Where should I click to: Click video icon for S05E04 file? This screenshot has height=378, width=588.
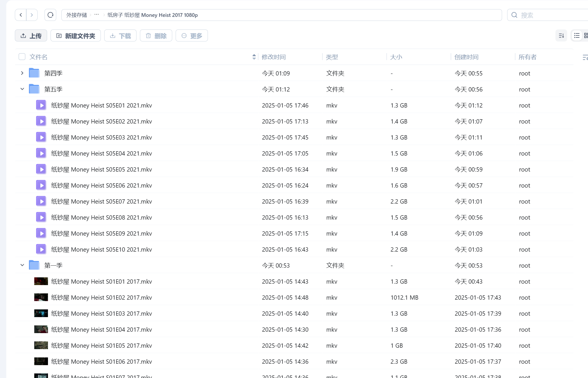[41, 153]
